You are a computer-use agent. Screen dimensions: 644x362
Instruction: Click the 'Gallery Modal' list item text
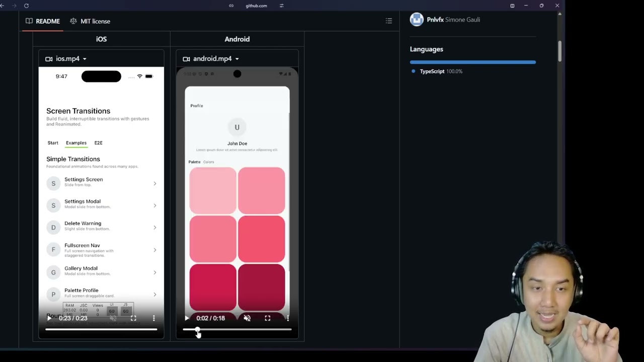point(81,268)
